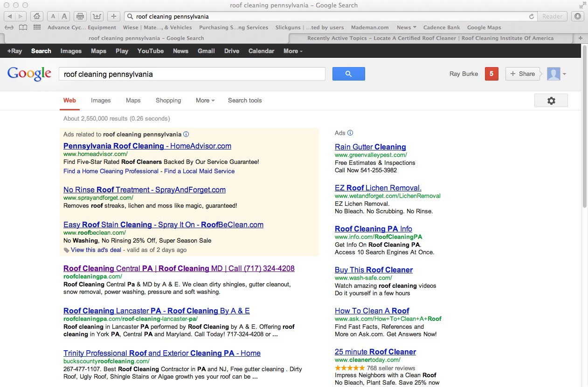Click the Safari Home button

coord(37,16)
